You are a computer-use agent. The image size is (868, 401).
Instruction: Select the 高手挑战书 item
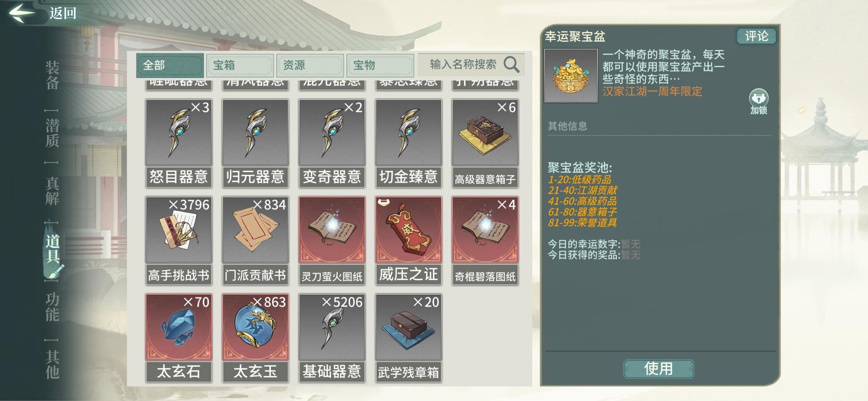pyautogui.click(x=179, y=229)
